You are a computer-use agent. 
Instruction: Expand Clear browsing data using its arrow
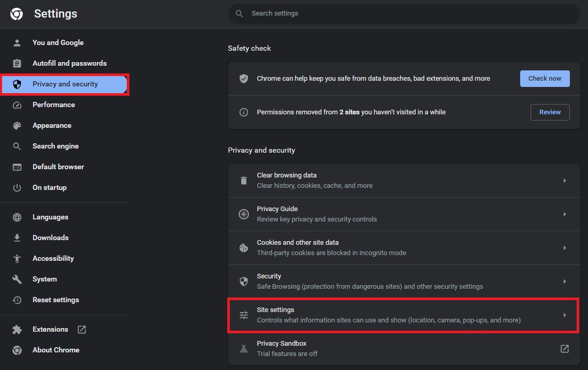pos(565,181)
